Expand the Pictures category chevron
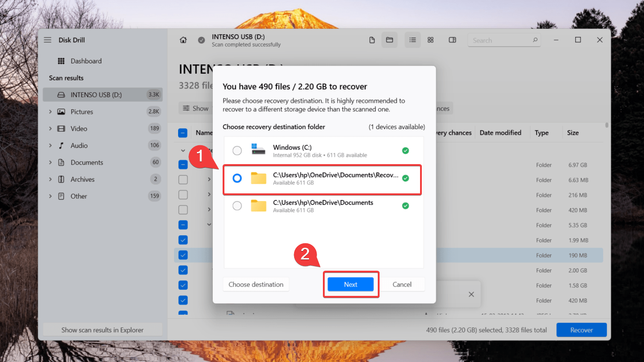 (50, 112)
